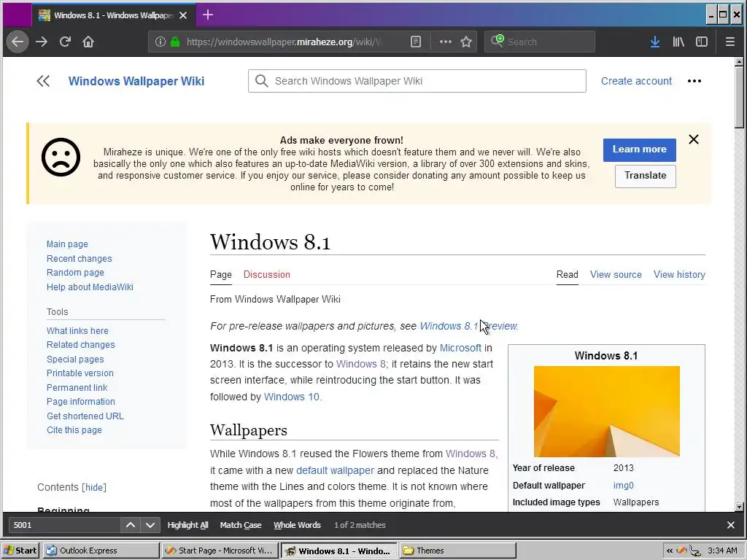Focus the Search Windows Wallpaper Wiki field

(x=417, y=81)
